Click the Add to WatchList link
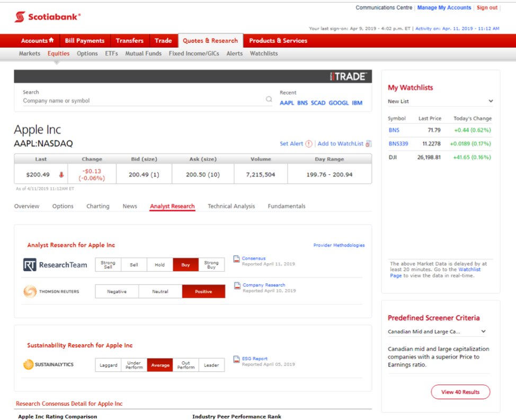Screen dimensions: 516x420 click(x=340, y=144)
